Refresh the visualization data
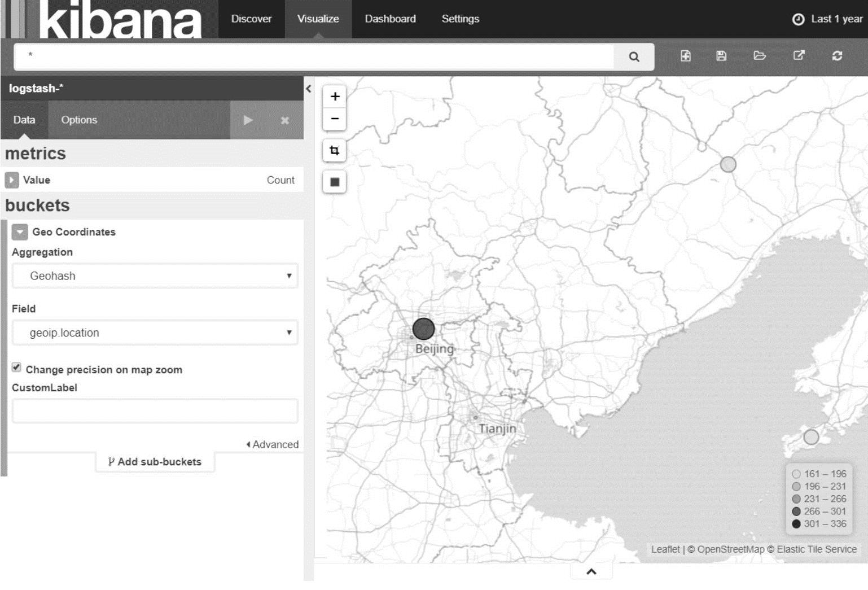868x590 pixels. [x=837, y=55]
